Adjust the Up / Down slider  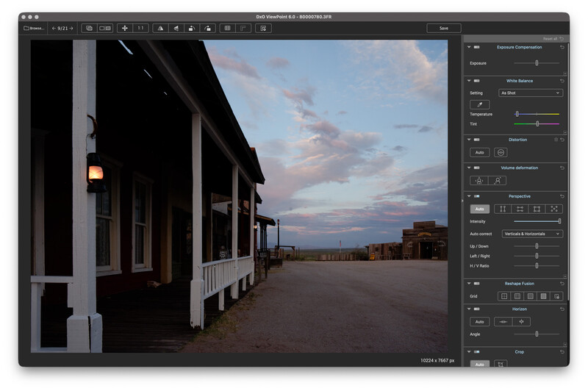(x=537, y=246)
